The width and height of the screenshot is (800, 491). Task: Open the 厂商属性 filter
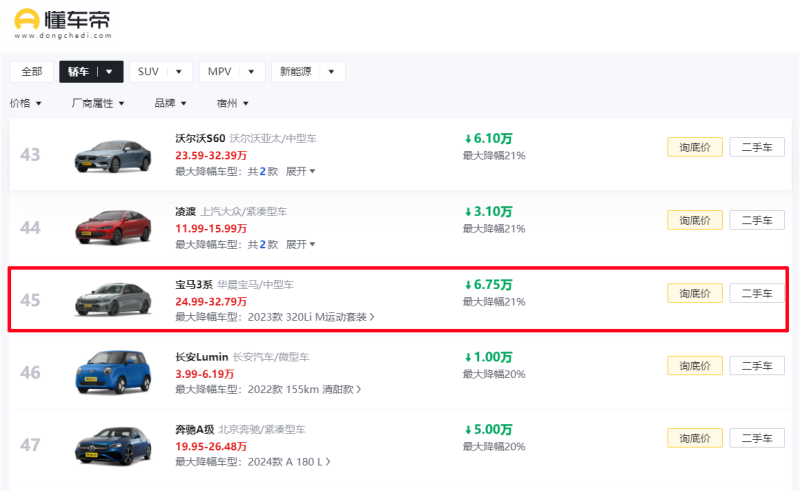click(98, 103)
